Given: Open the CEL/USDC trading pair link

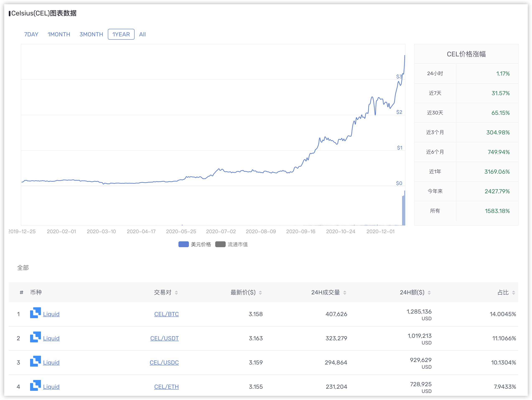Looking at the screenshot, I should pos(164,363).
